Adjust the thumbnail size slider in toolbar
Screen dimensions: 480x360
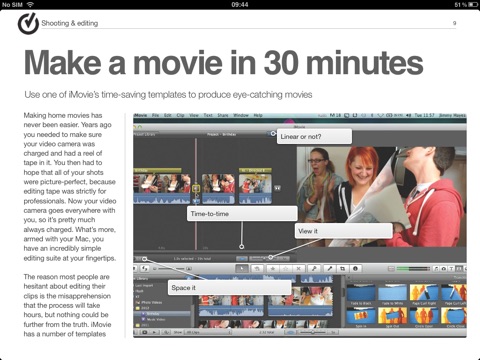[172, 268]
